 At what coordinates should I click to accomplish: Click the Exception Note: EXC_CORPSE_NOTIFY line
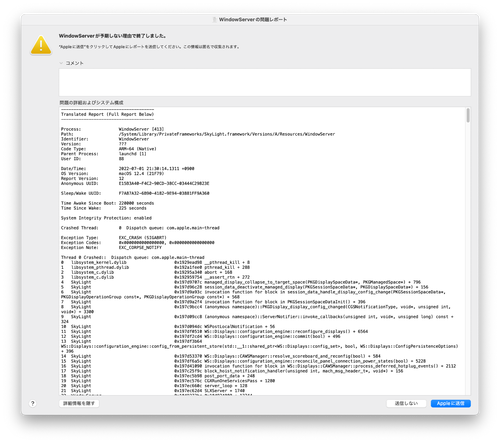click(111, 248)
